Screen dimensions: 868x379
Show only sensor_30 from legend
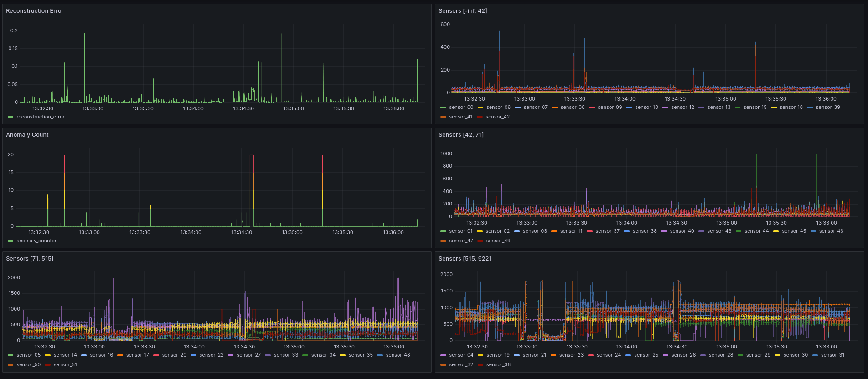[x=796, y=355]
